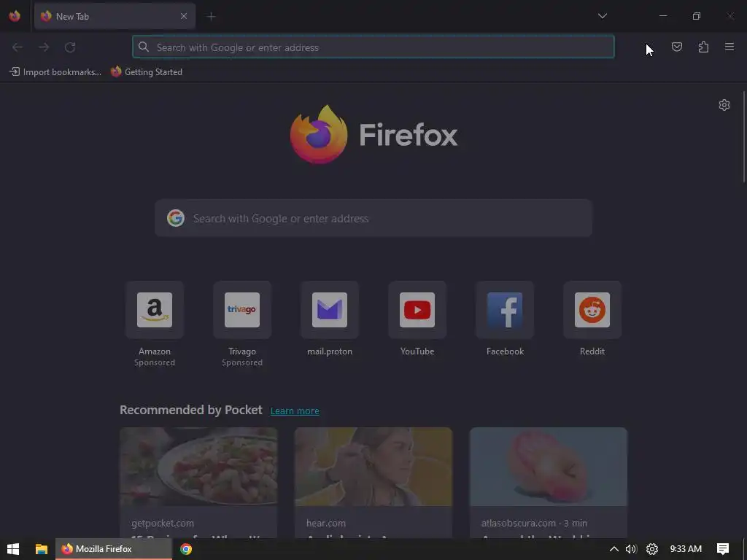The width and height of the screenshot is (747, 560).
Task: Follow Learn more link for Pocket
Action: click(295, 411)
